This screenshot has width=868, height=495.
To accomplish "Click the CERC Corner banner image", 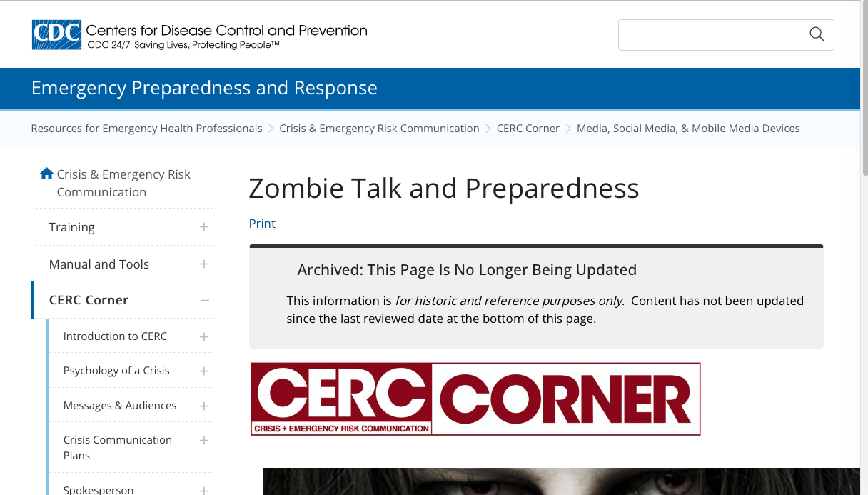I will pos(475,399).
